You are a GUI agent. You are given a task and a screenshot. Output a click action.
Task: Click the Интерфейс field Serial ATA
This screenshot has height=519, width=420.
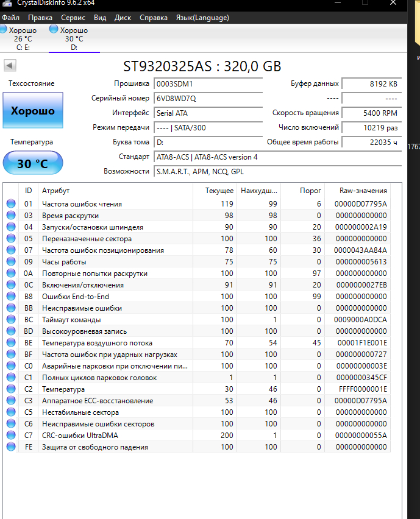pos(208,113)
